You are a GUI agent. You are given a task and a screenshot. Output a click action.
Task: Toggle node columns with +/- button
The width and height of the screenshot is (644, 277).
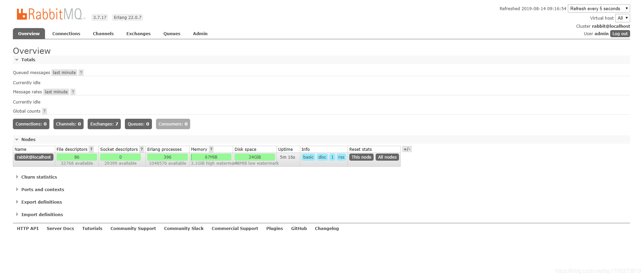pos(407,149)
